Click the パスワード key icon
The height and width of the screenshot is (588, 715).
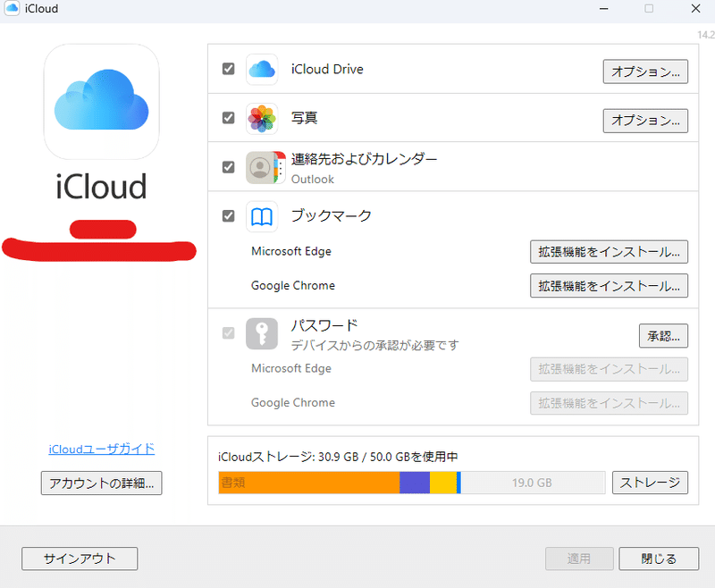[262, 333]
